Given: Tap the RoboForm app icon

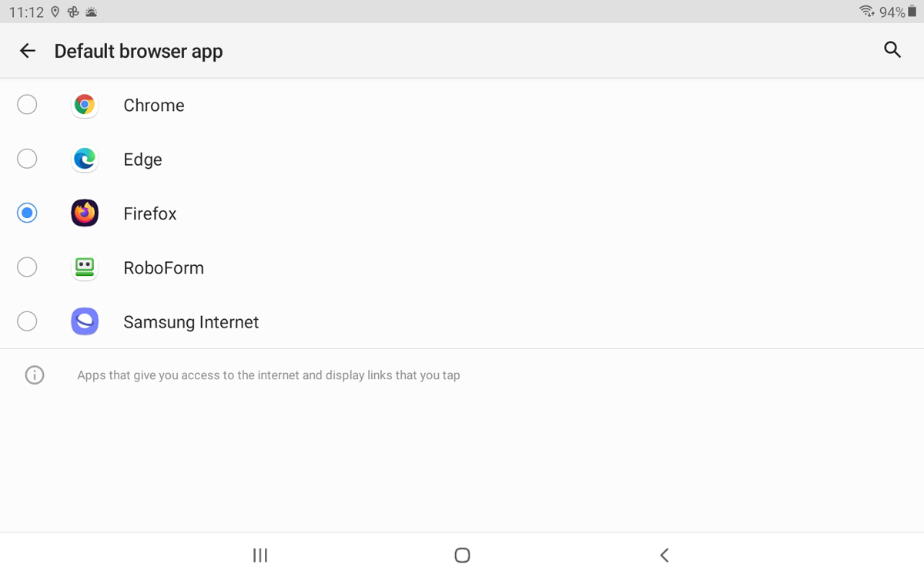Looking at the screenshot, I should (x=85, y=267).
